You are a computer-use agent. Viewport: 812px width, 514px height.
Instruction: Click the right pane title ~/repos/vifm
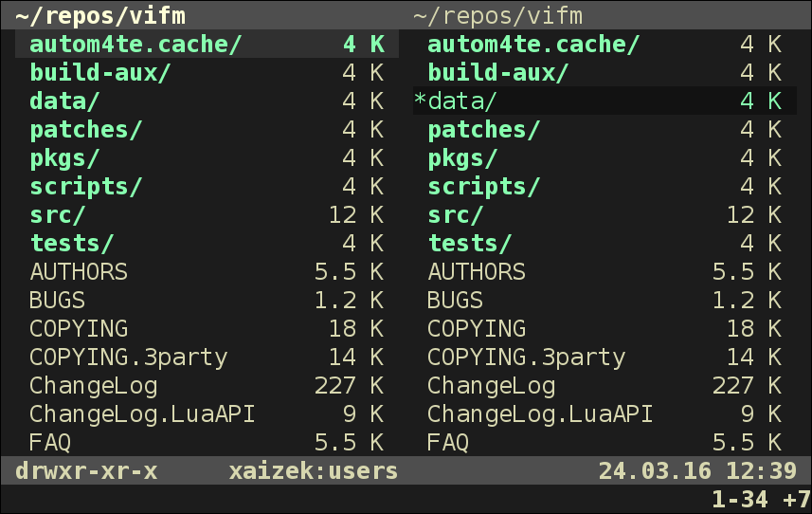click(x=498, y=16)
